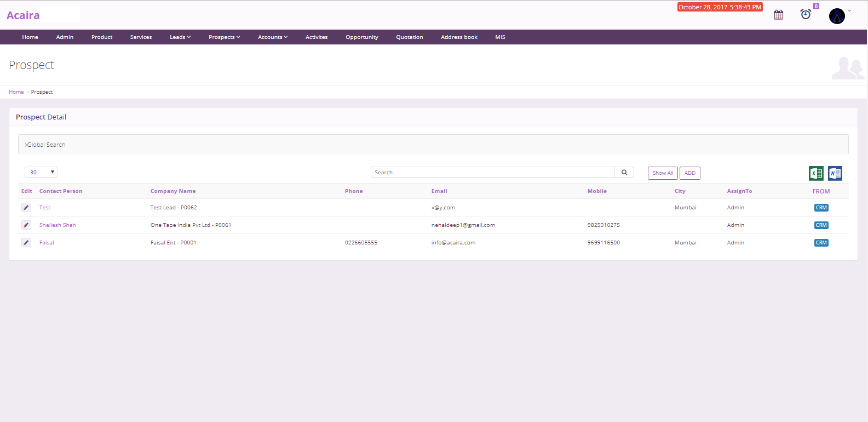
Task: Expand the Leads menu
Action: click(x=180, y=37)
